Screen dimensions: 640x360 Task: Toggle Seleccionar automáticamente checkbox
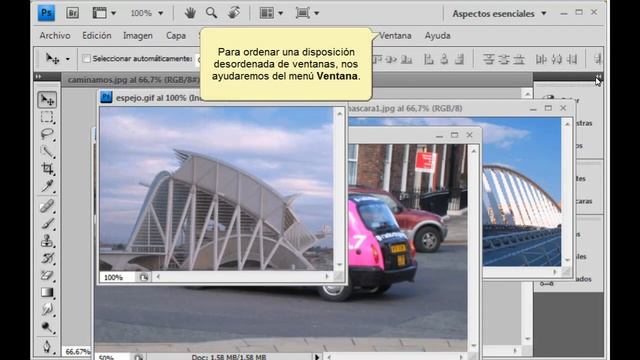coord(86,59)
